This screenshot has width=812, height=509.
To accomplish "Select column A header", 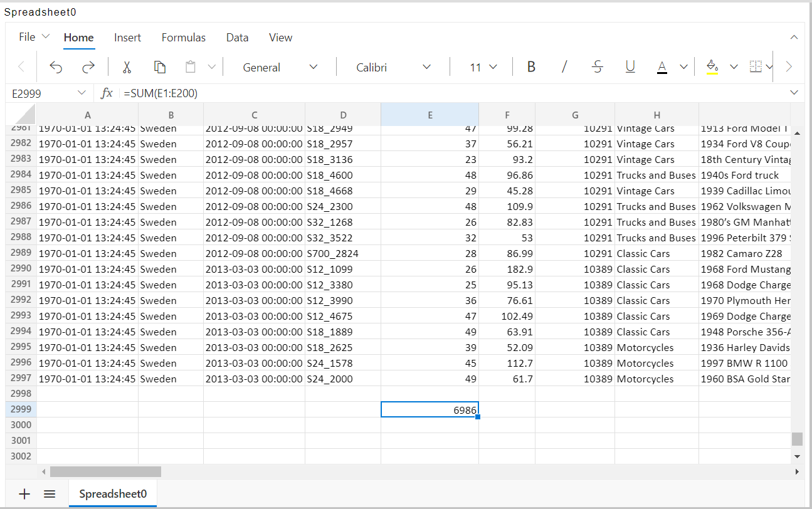I will pyautogui.click(x=87, y=115).
